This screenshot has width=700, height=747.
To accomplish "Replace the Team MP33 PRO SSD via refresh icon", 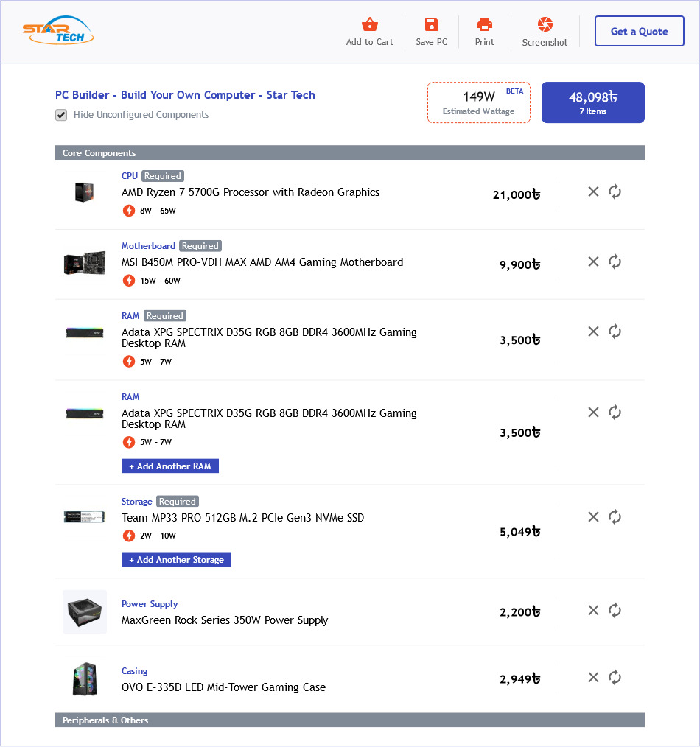I will 615,516.
